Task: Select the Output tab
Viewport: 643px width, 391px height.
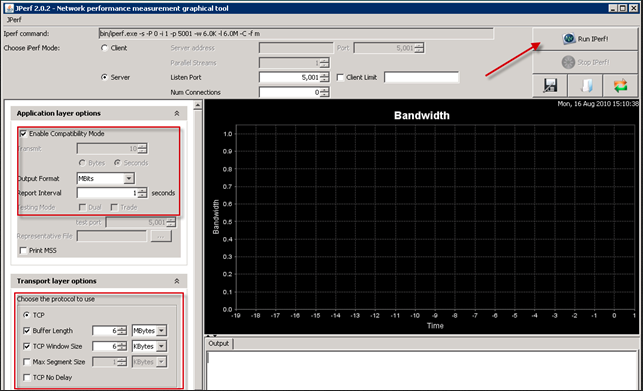Action: pyautogui.click(x=219, y=343)
